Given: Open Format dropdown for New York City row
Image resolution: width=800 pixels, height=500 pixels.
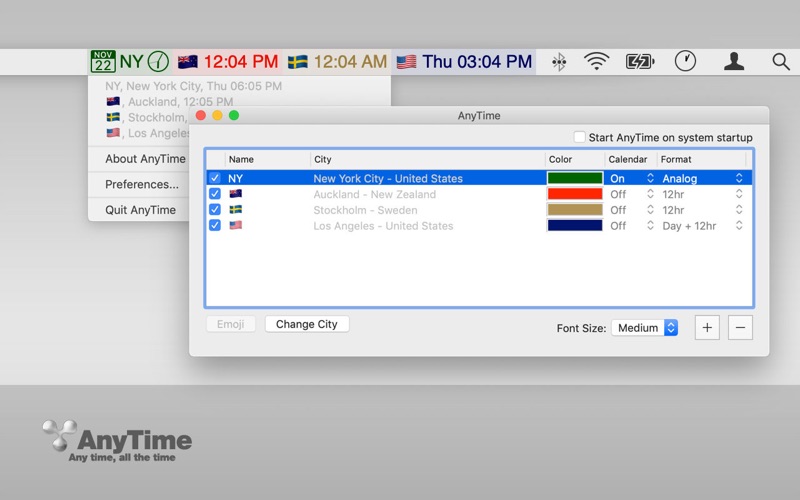Looking at the screenshot, I should coord(739,179).
